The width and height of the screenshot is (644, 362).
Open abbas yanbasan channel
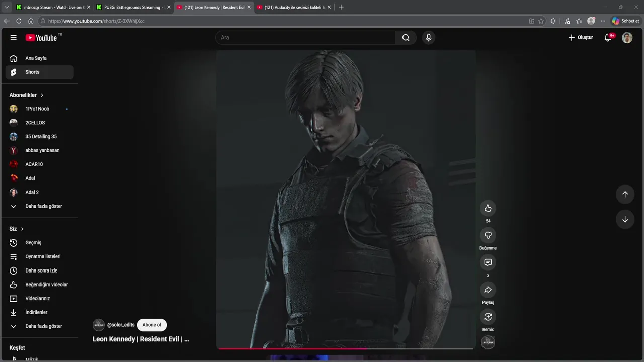tap(39, 150)
